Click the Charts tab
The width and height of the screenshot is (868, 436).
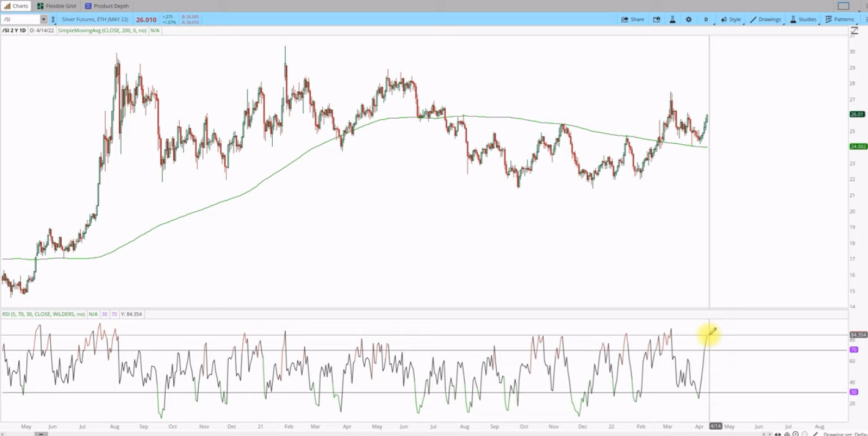point(17,6)
